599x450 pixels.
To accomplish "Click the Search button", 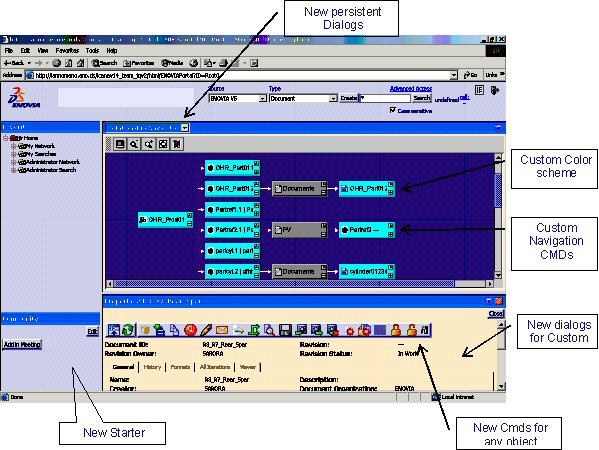I will click(x=422, y=98).
